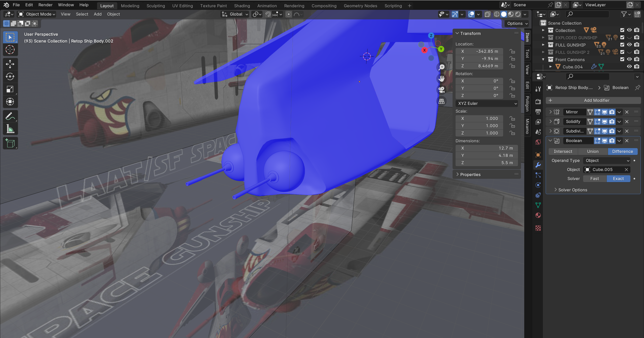Open the Material properties tab
This screenshot has height=338, width=644.
538,215
